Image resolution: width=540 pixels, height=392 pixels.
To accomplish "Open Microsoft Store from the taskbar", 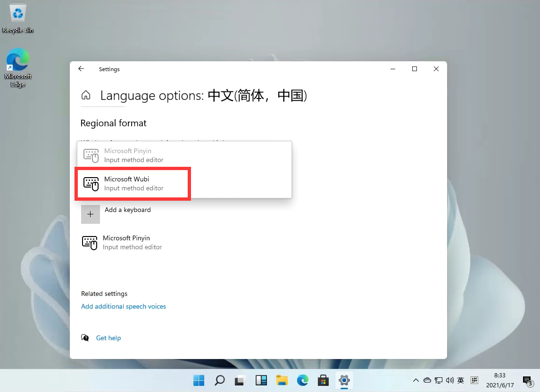I will click(323, 380).
